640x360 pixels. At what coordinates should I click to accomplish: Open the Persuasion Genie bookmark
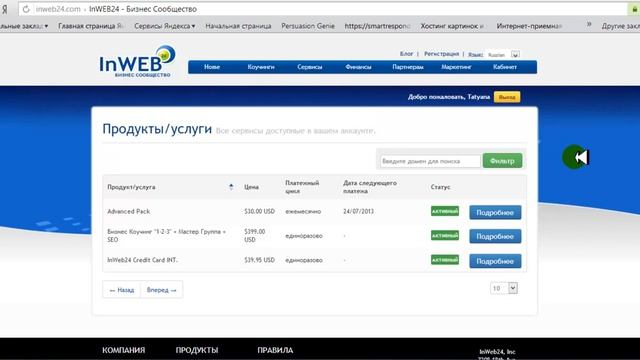point(308,26)
